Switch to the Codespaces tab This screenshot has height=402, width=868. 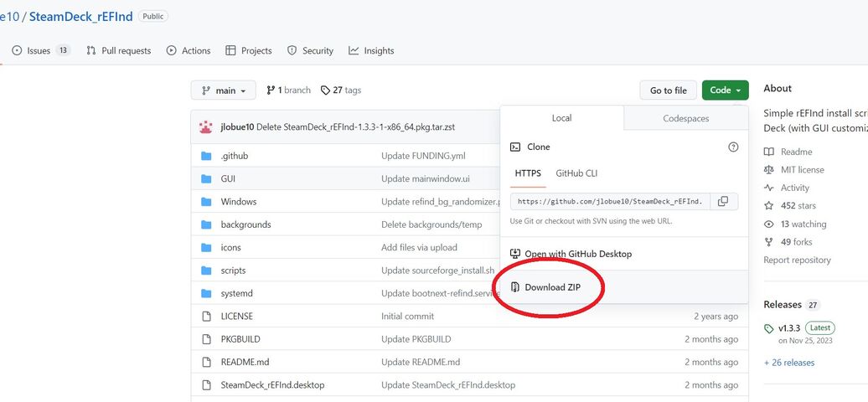click(x=686, y=118)
